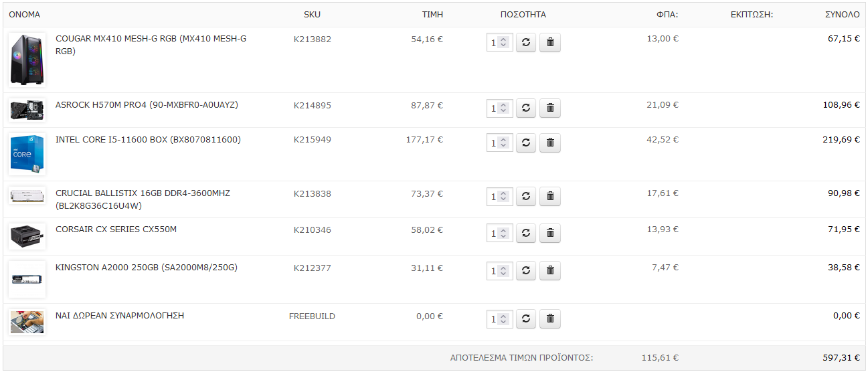Viewport: 868px width, 374px height.
Task: Click the COUGAR case product thumbnail
Action: 27,60
